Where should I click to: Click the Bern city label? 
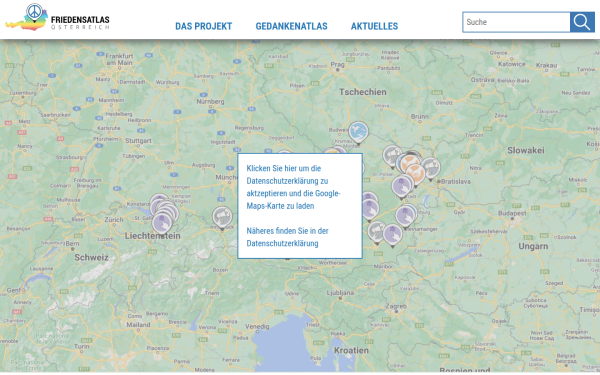[72, 243]
